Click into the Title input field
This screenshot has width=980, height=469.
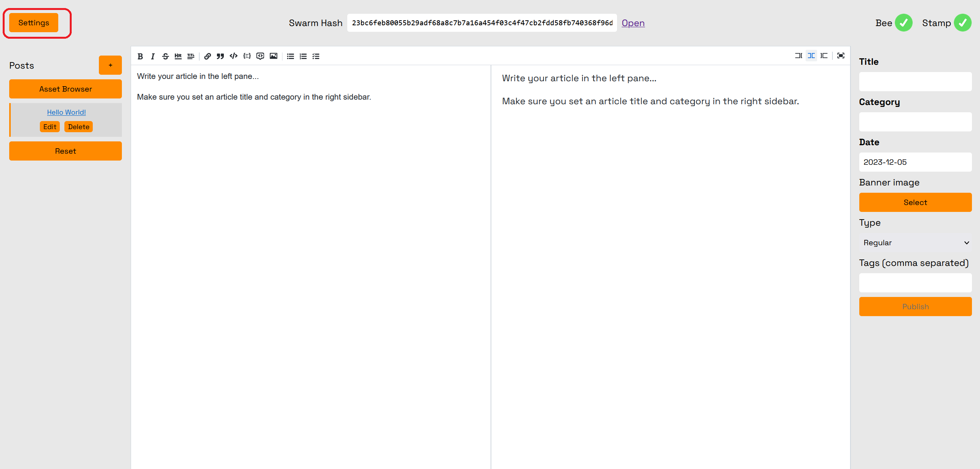tap(915, 82)
